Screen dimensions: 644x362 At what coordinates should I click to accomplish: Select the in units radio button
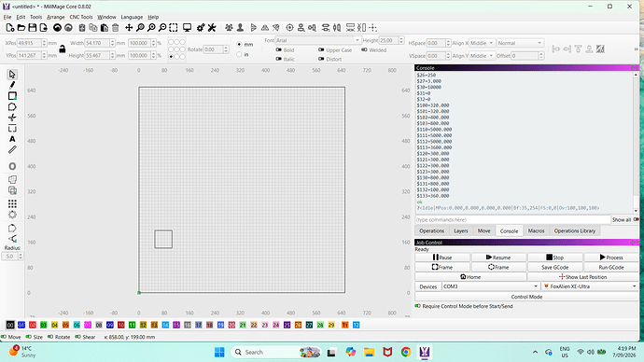tap(239, 54)
